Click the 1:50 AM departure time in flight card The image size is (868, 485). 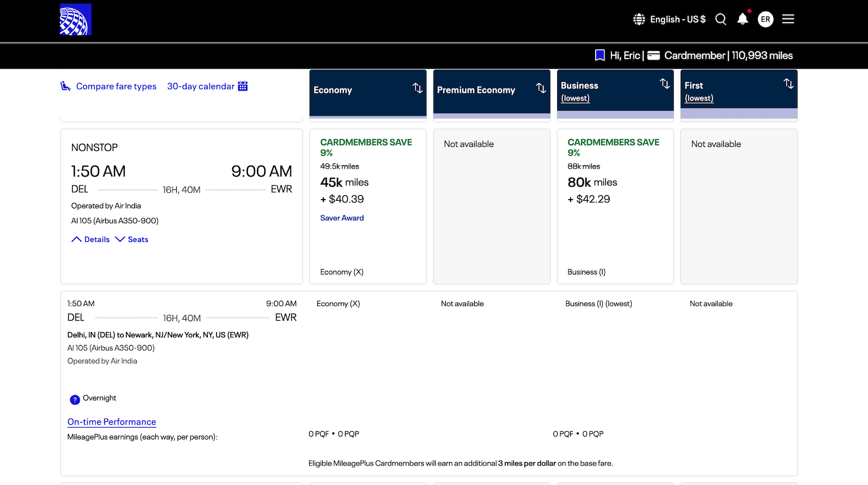click(x=98, y=171)
